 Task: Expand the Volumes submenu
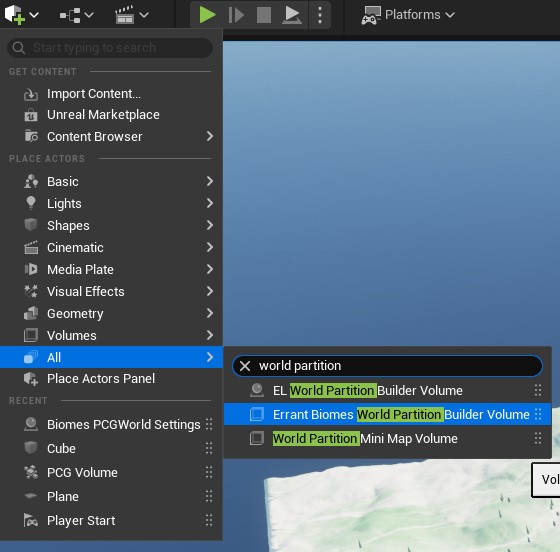click(x=111, y=336)
